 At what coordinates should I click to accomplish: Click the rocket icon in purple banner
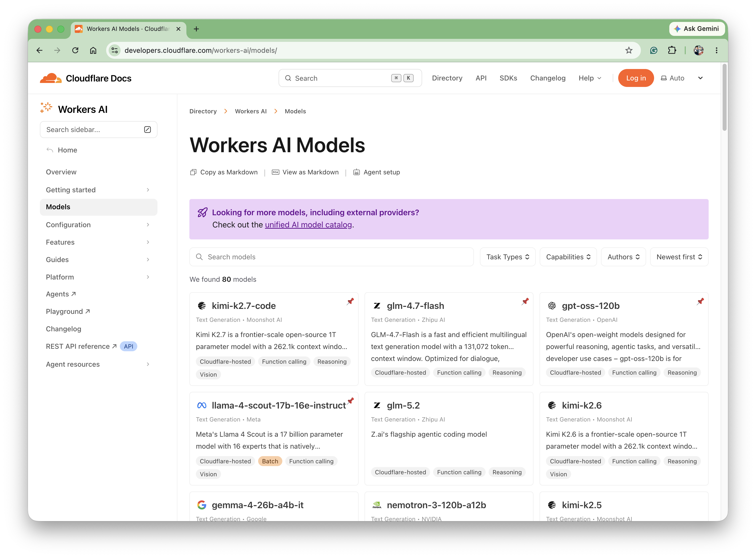[202, 212]
